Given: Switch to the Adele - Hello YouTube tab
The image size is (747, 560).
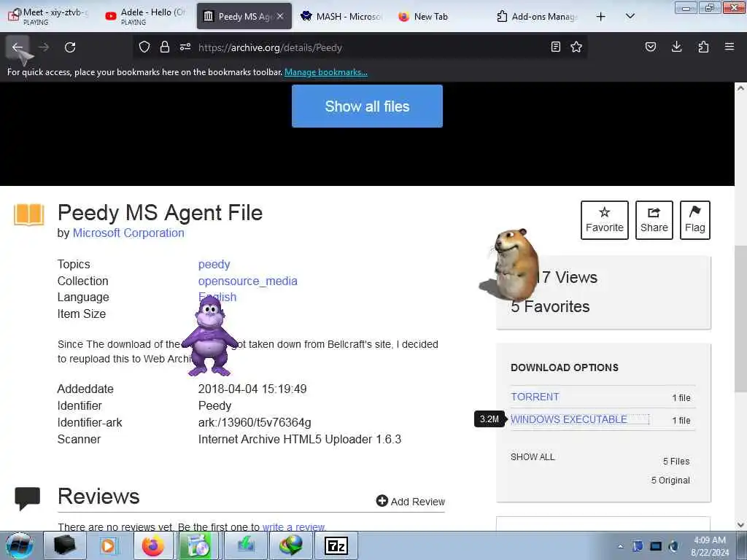Looking at the screenshot, I should coord(146,16).
